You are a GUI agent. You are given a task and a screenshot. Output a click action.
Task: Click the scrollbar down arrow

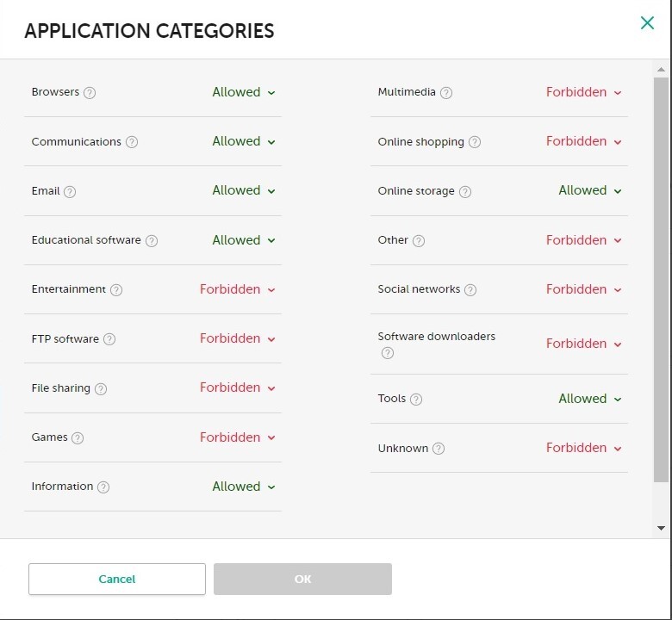click(661, 528)
